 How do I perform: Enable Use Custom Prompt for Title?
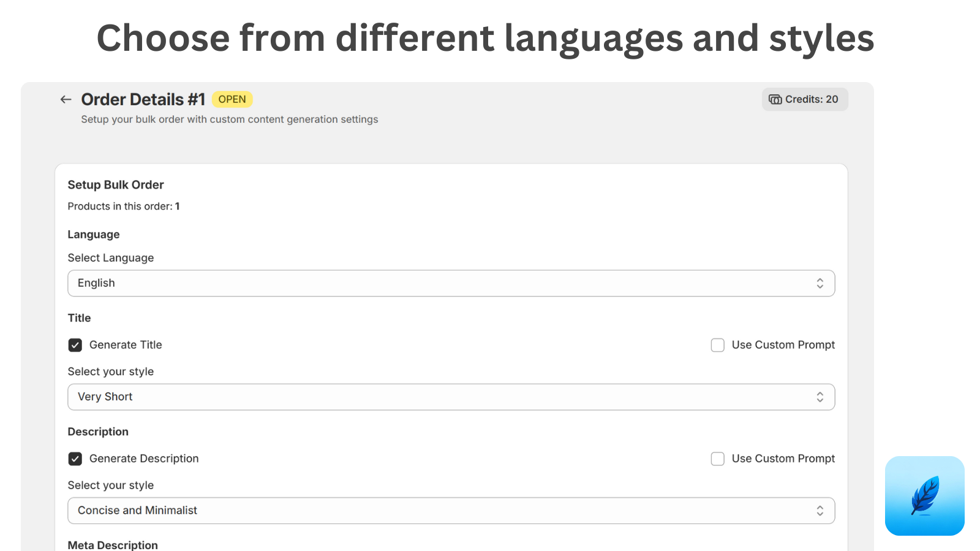coord(717,345)
